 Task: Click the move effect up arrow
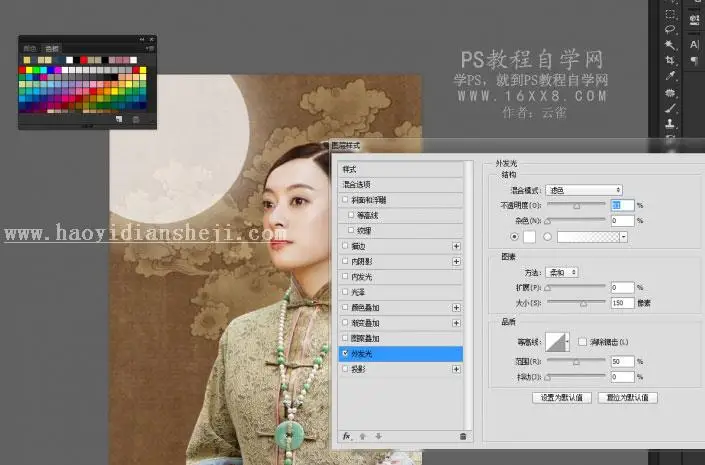[x=362, y=436]
